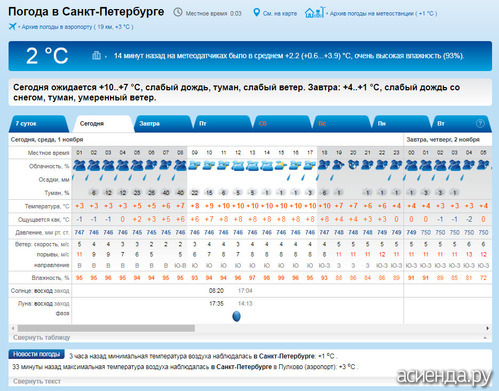This screenshot has width=499, height=391.
Task: Click the humidity value 72 for tomorrow
Action: (x=483, y=278)
